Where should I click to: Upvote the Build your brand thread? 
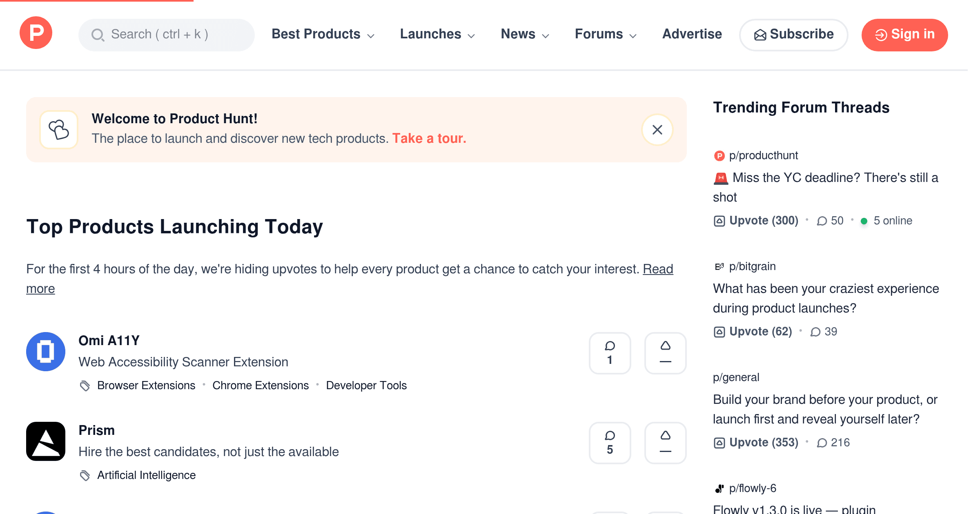(x=756, y=443)
